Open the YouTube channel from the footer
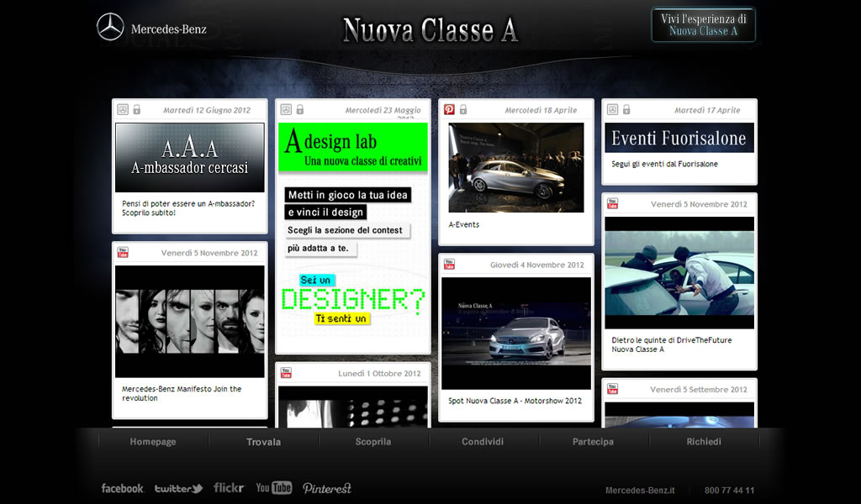This screenshot has height=504, width=861. [x=273, y=487]
